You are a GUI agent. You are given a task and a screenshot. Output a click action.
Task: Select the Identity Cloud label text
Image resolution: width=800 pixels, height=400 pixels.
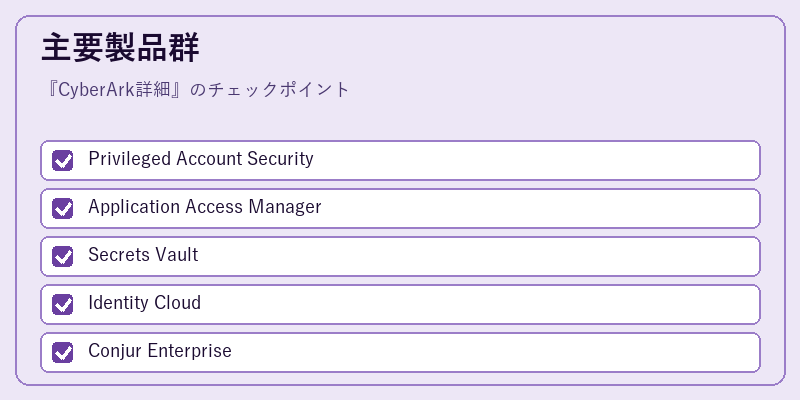(x=144, y=303)
